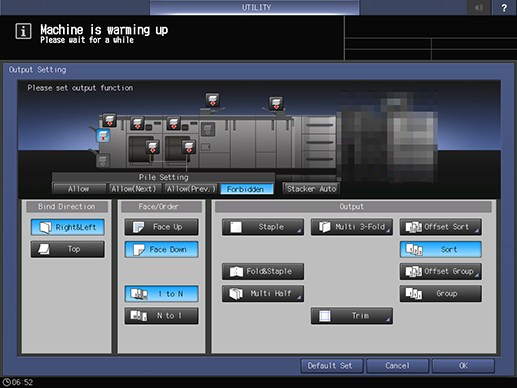
Task: Open the help question mark icon
Action: coord(504,7)
